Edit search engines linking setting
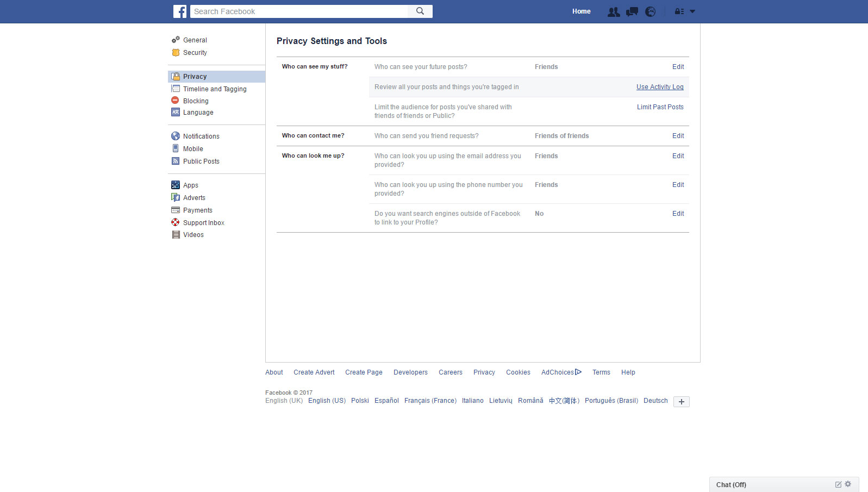This screenshot has width=868, height=492. tap(678, 214)
